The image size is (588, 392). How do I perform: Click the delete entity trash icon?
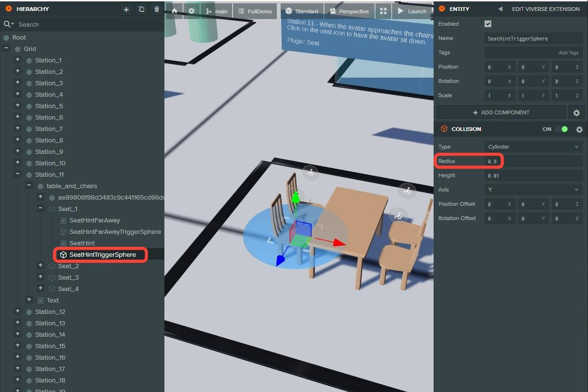157,10
